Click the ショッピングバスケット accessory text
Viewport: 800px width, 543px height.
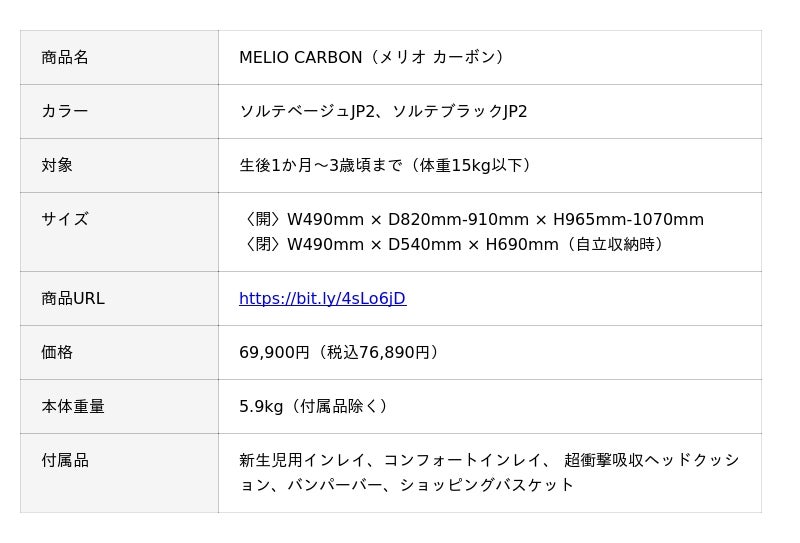(x=487, y=486)
